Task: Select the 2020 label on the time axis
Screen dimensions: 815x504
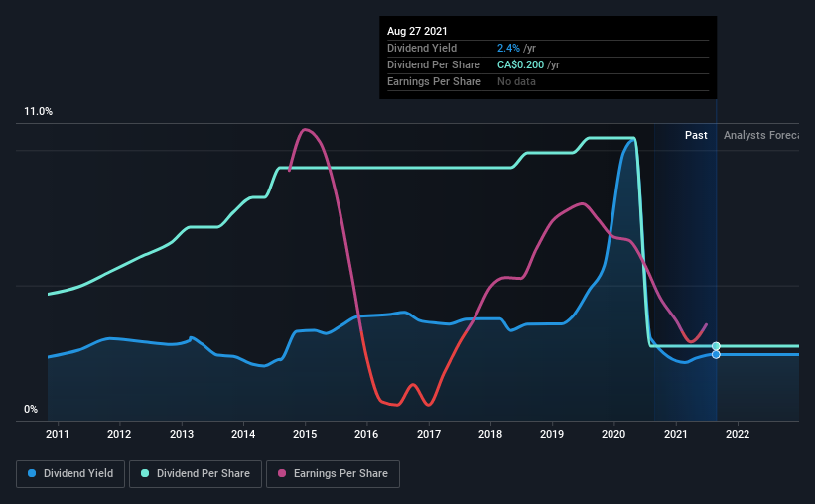Action: tap(613, 434)
